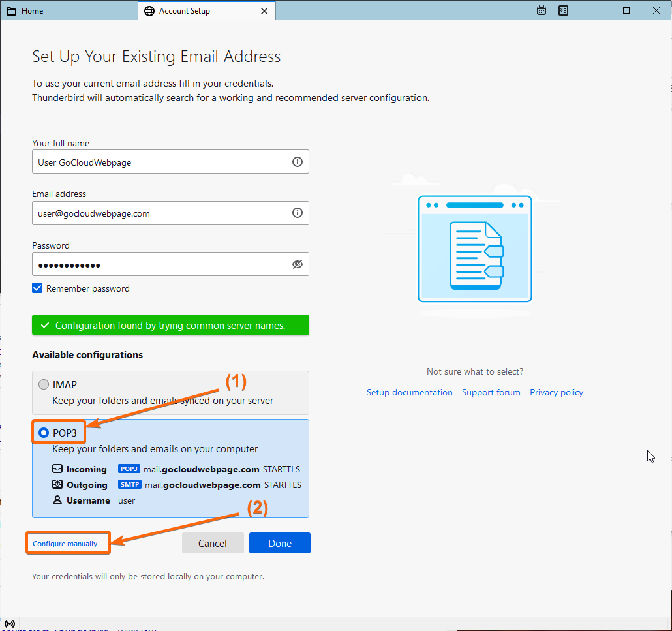
Task: Click the Cancel button
Action: coord(213,543)
